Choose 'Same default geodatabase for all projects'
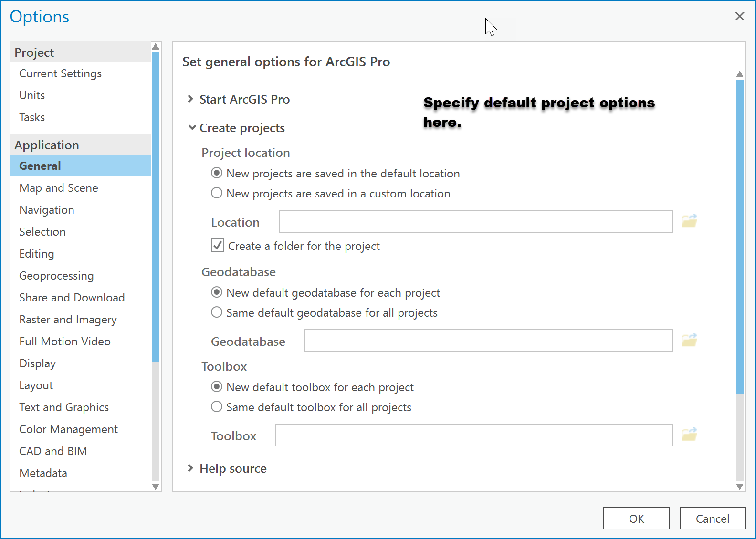This screenshot has width=756, height=539. point(217,312)
